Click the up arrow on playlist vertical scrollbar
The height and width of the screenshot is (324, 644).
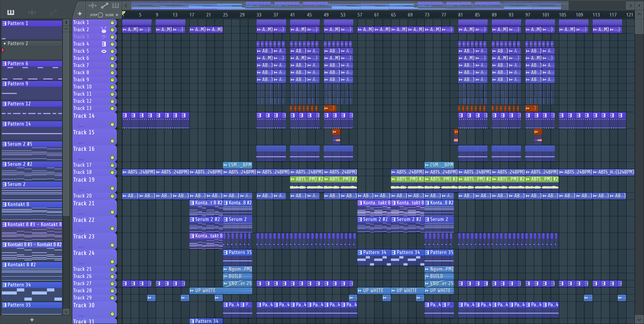[x=639, y=14]
